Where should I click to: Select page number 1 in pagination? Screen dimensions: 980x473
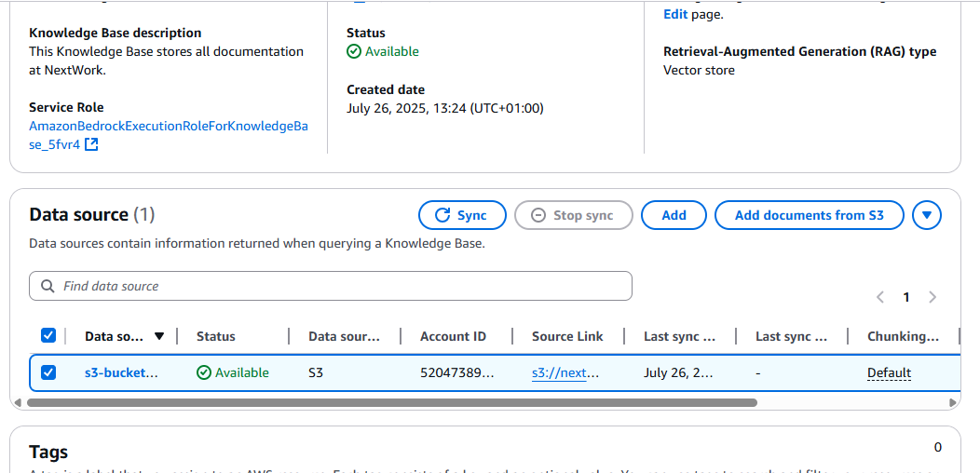tap(906, 297)
